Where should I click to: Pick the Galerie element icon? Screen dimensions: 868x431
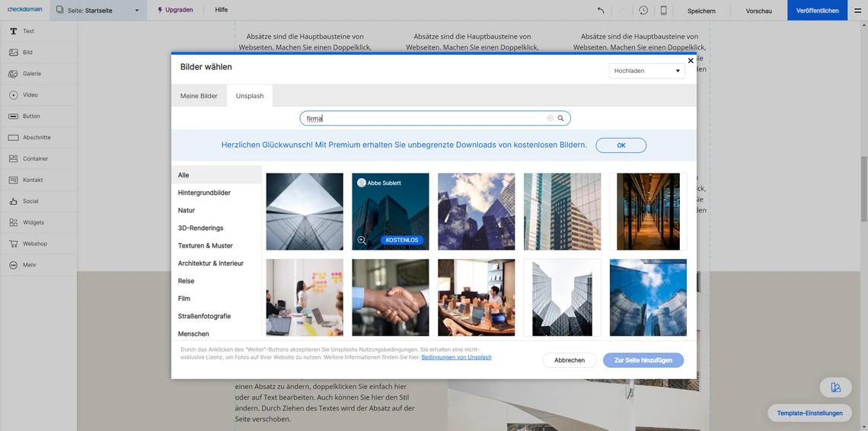[13, 74]
